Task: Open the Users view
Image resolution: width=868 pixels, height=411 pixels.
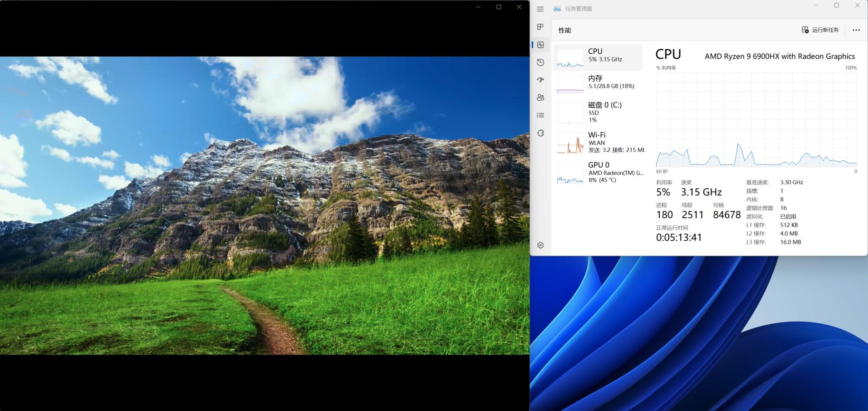Action: tap(540, 97)
